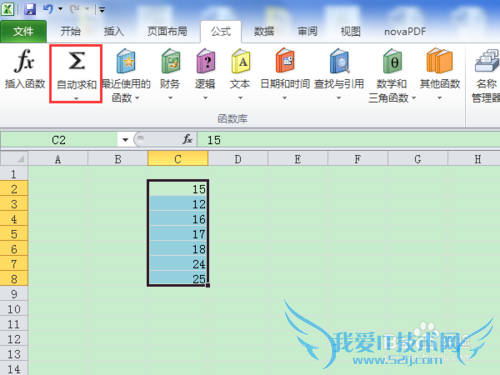Select column D header
The image size is (500, 375).
(238, 159)
